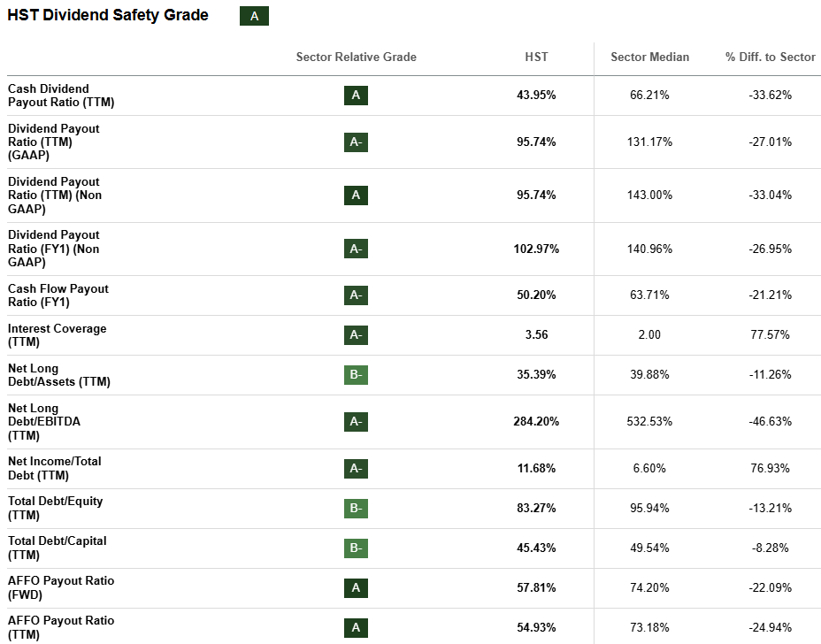Click the B- badge for Net Long Debt/Assets
This screenshot has width=821, height=644.
[356, 375]
